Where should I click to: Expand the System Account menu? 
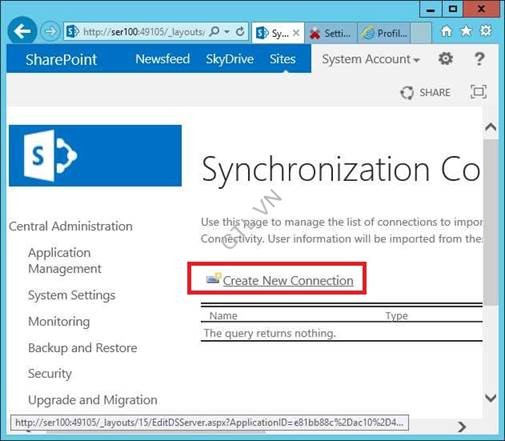[371, 59]
